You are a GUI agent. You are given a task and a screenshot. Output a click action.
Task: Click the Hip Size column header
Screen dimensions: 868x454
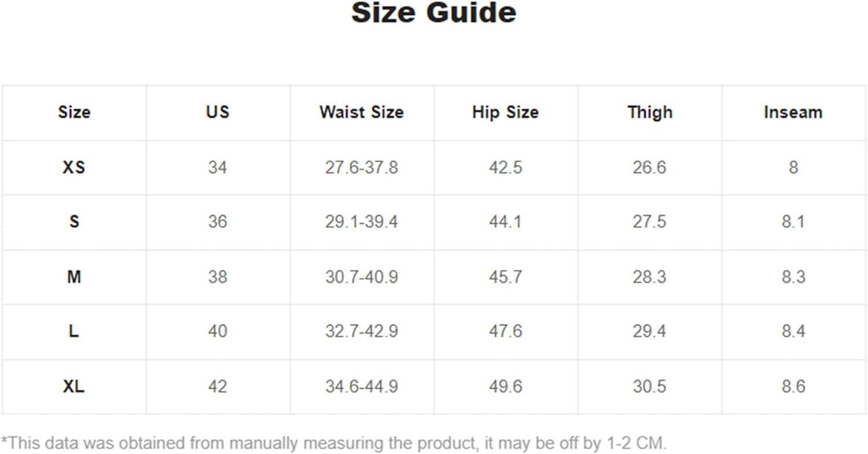(505, 112)
